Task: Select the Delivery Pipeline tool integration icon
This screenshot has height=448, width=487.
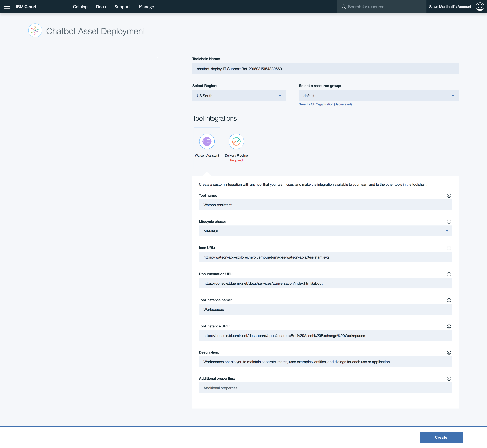Action: pos(236,141)
